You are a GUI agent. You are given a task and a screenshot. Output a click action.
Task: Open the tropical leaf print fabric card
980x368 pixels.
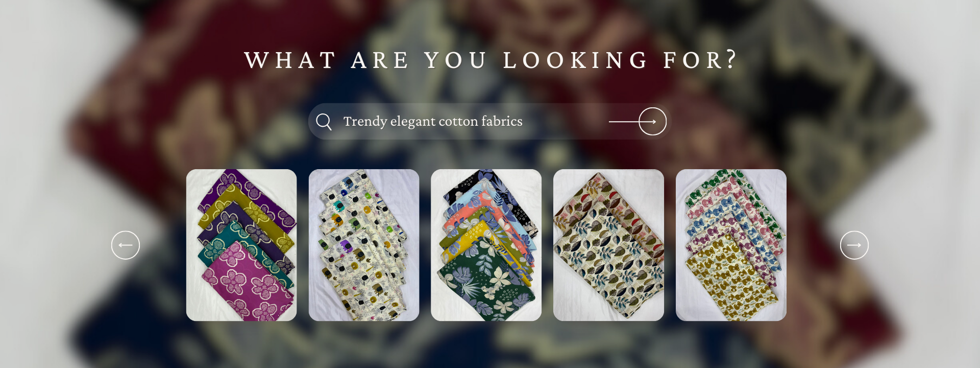tap(486, 245)
